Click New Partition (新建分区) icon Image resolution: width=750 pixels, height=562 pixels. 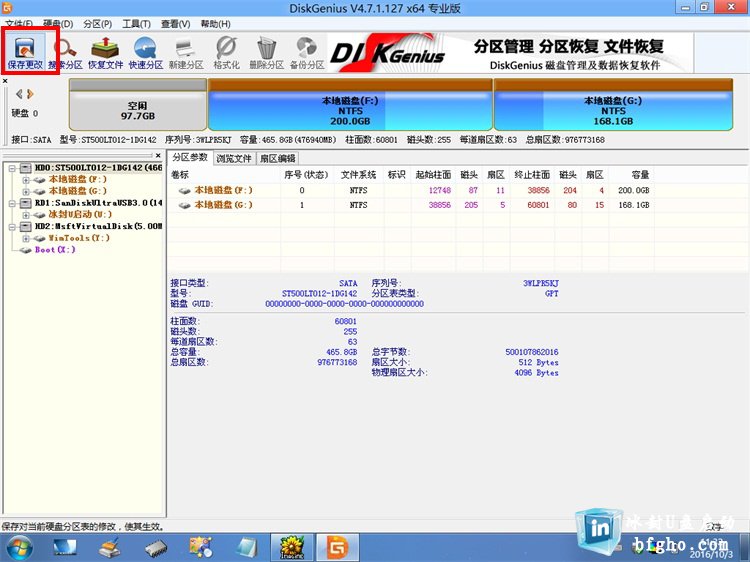click(186, 52)
